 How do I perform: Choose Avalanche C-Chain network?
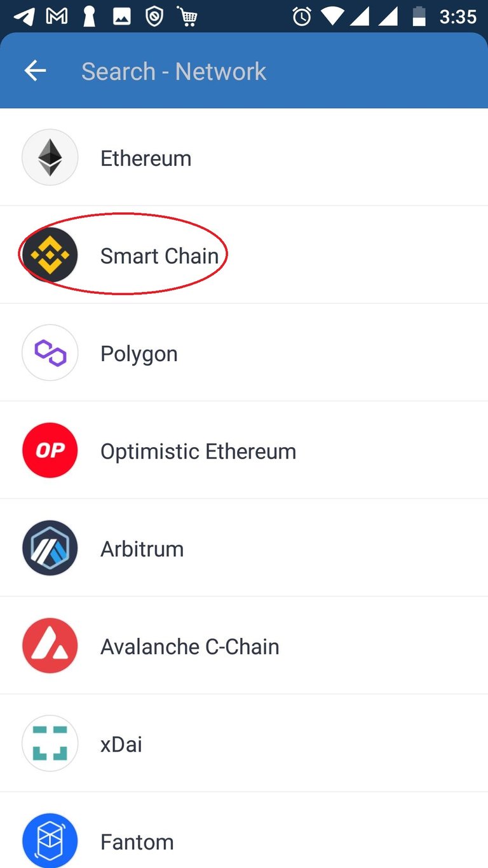(244, 646)
